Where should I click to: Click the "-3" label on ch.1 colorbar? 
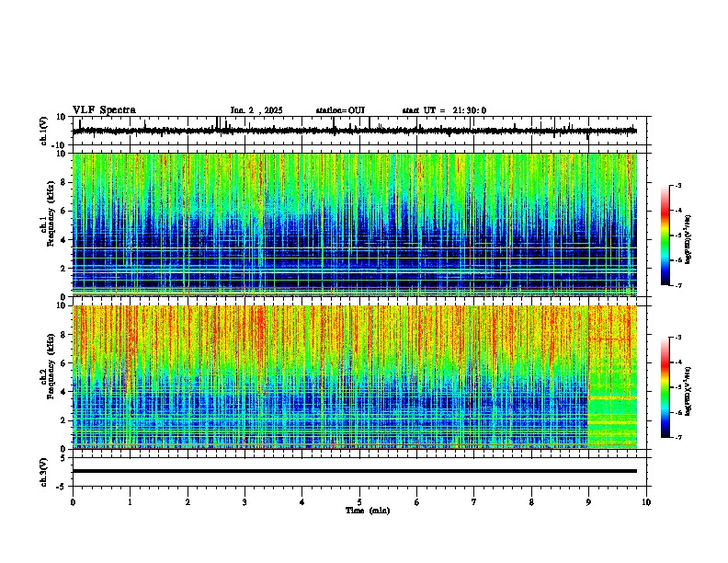677,185
